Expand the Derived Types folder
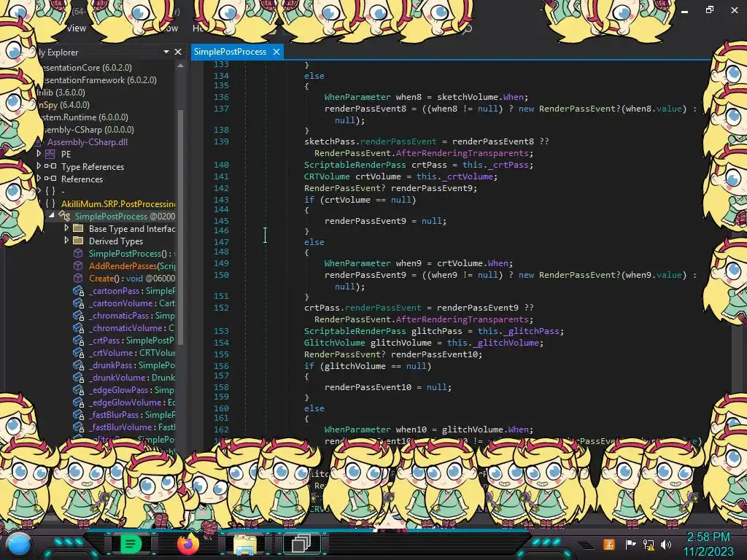The image size is (747, 560). 66,241
